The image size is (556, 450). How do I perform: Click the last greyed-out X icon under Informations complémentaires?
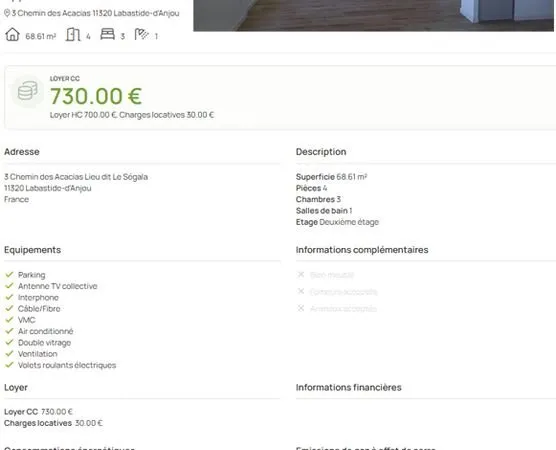point(301,308)
